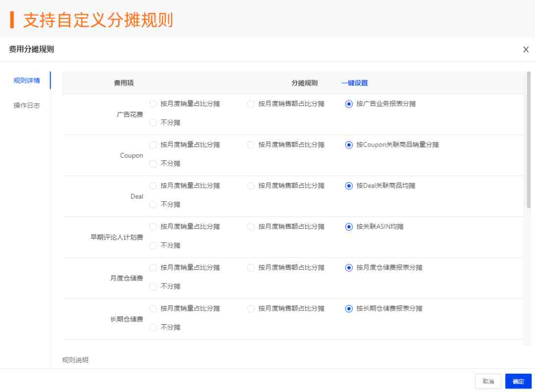Select 按关联ASIN均摊 option
Image resolution: width=535 pixels, height=392 pixels.
click(x=349, y=226)
